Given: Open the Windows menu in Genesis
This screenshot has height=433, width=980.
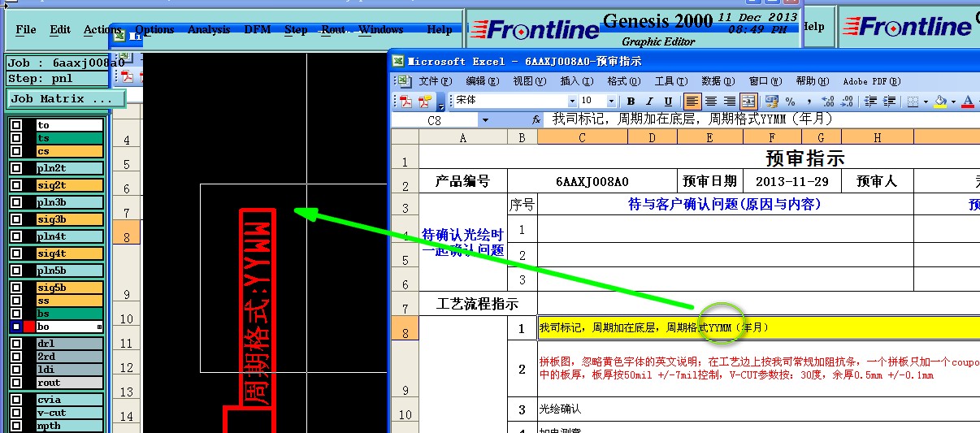Looking at the screenshot, I should click(381, 29).
